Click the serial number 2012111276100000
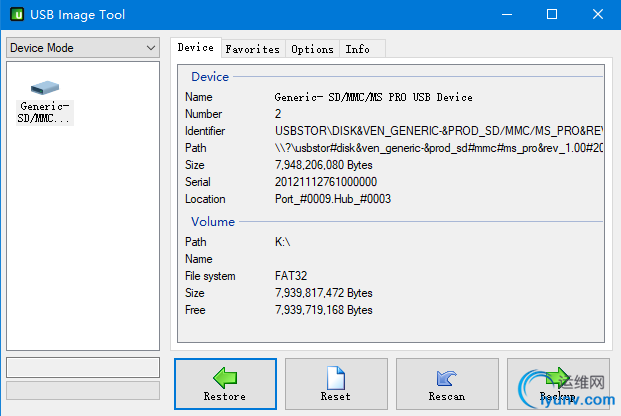 click(326, 182)
